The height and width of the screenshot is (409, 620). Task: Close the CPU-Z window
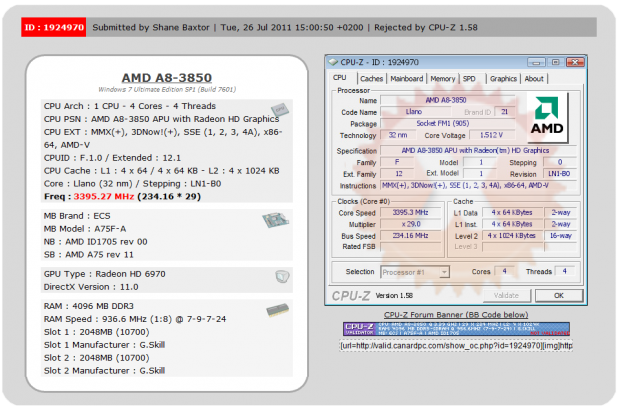point(575,62)
